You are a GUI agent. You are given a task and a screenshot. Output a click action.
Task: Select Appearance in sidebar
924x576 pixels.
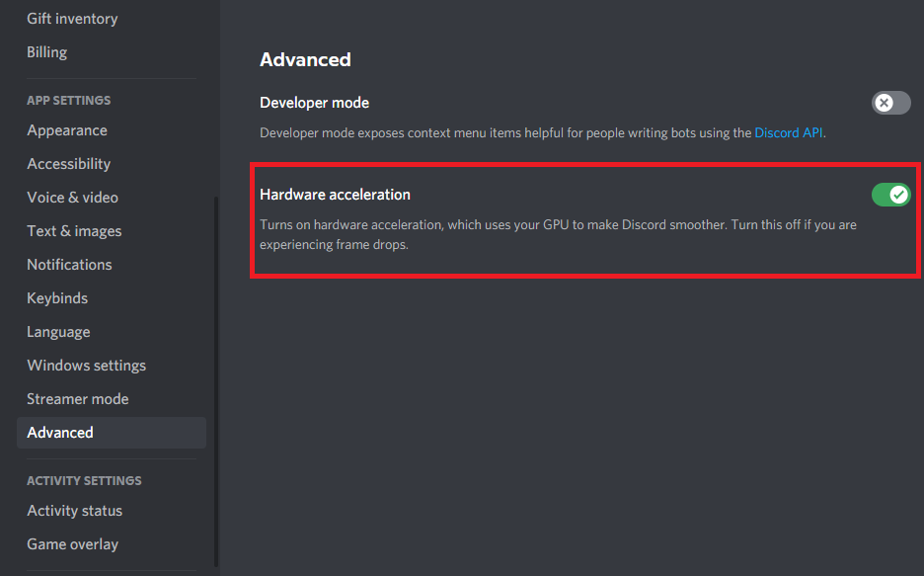pyautogui.click(x=67, y=130)
